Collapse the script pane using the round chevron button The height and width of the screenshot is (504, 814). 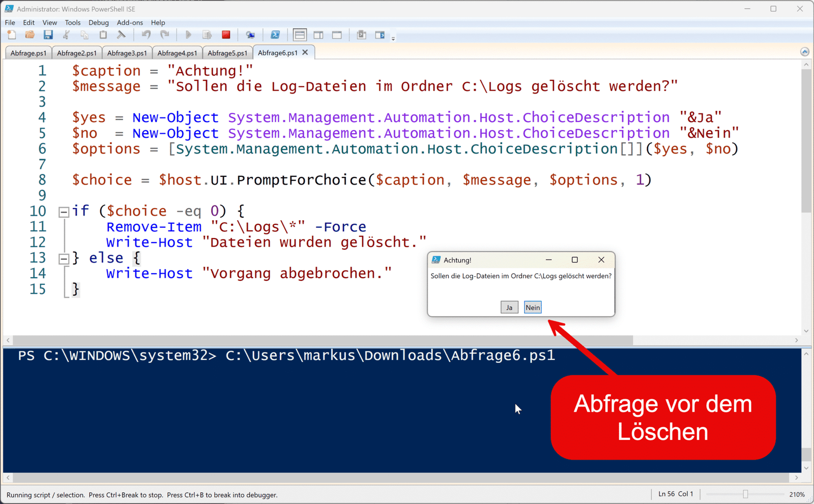[x=804, y=52]
